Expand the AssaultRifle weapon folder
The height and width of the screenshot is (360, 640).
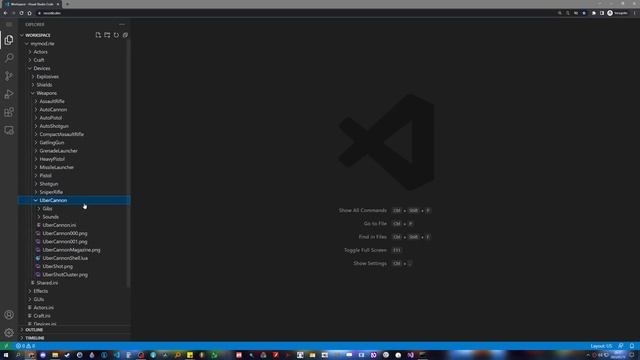point(74,101)
